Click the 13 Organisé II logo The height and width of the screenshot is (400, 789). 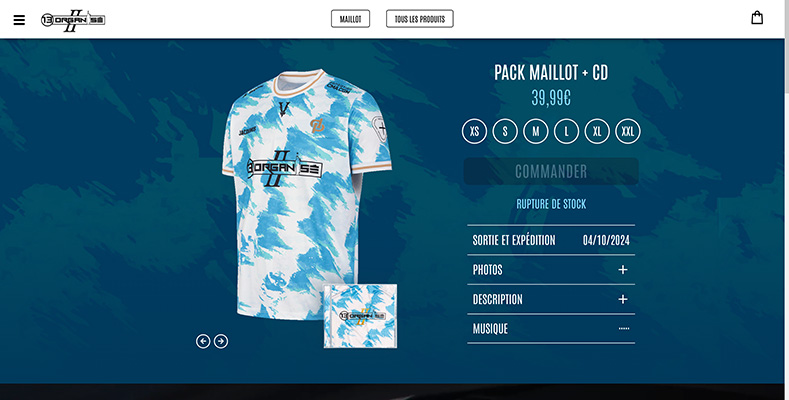point(73,20)
